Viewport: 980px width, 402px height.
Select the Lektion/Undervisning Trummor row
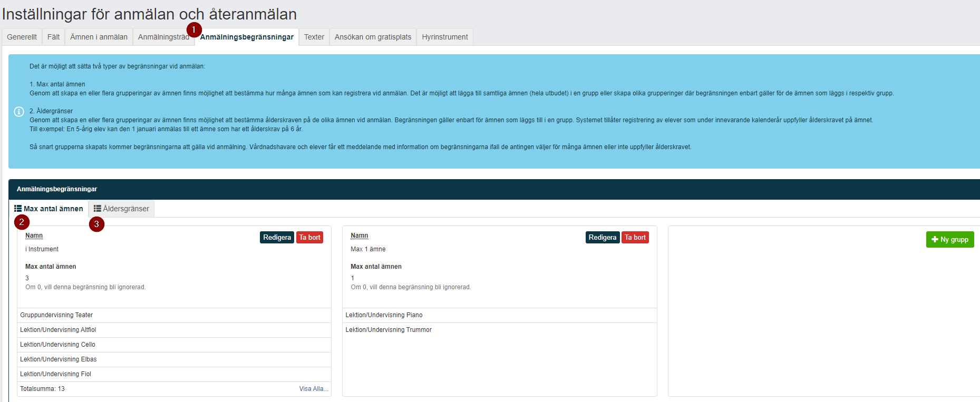(500, 330)
